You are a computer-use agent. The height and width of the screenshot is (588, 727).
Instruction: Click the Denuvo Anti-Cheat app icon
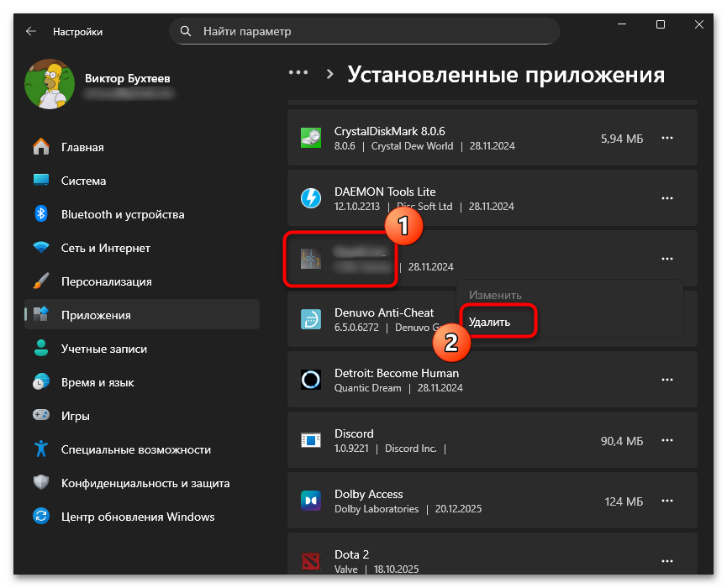coord(311,319)
